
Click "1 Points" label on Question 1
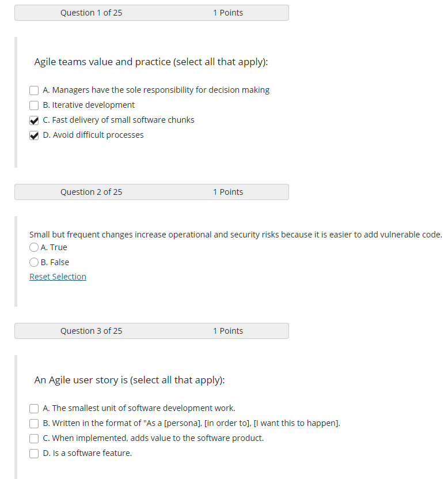click(228, 12)
